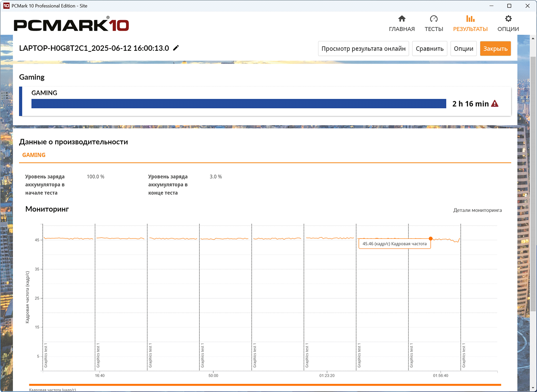The height and width of the screenshot is (392, 537).
Task: Click the orange Закрыть button
Action: point(495,49)
